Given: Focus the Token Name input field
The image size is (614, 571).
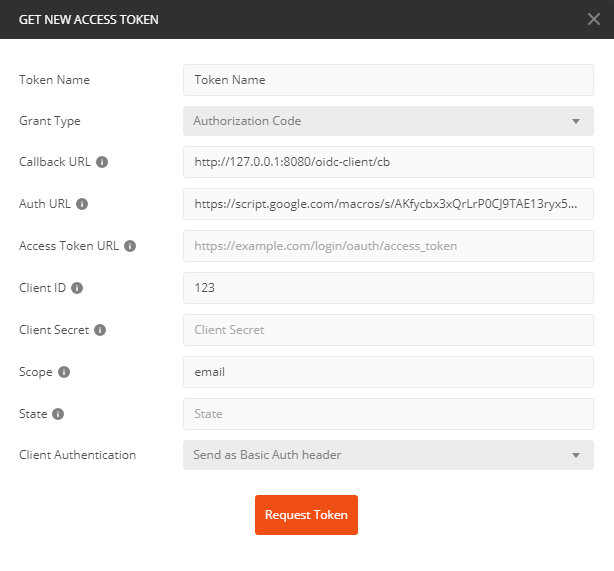Looking at the screenshot, I should tap(388, 80).
